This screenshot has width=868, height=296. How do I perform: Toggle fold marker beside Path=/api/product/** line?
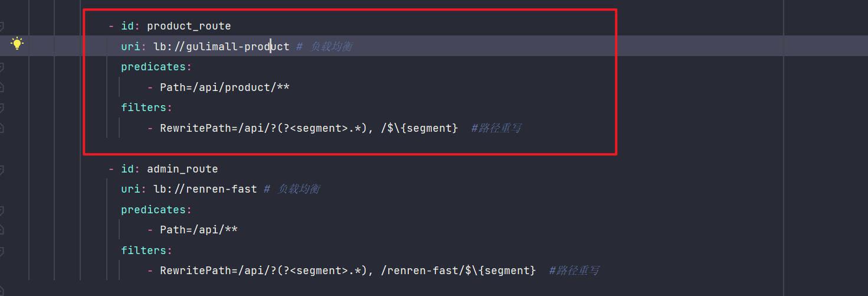coord(1,87)
